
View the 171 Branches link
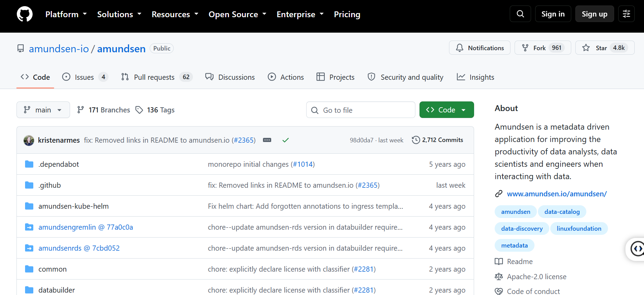[x=104, y=110]
